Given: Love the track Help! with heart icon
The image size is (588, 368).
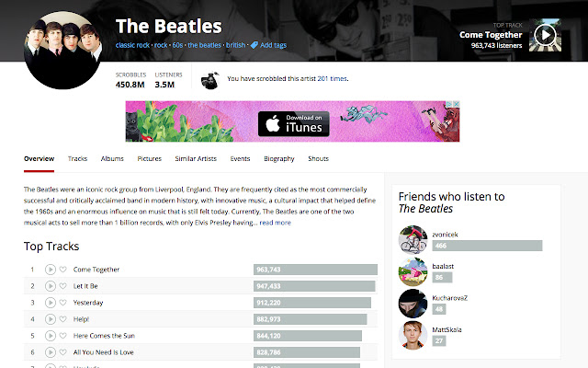Looking at the screenshot, I should point(63,319).
